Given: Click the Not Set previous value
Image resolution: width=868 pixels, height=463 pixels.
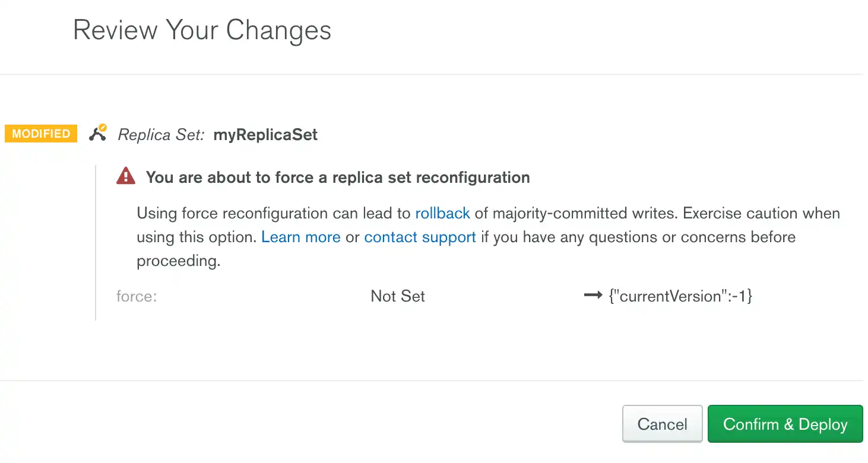Looking at the screenshot, I should click(398, 296).
